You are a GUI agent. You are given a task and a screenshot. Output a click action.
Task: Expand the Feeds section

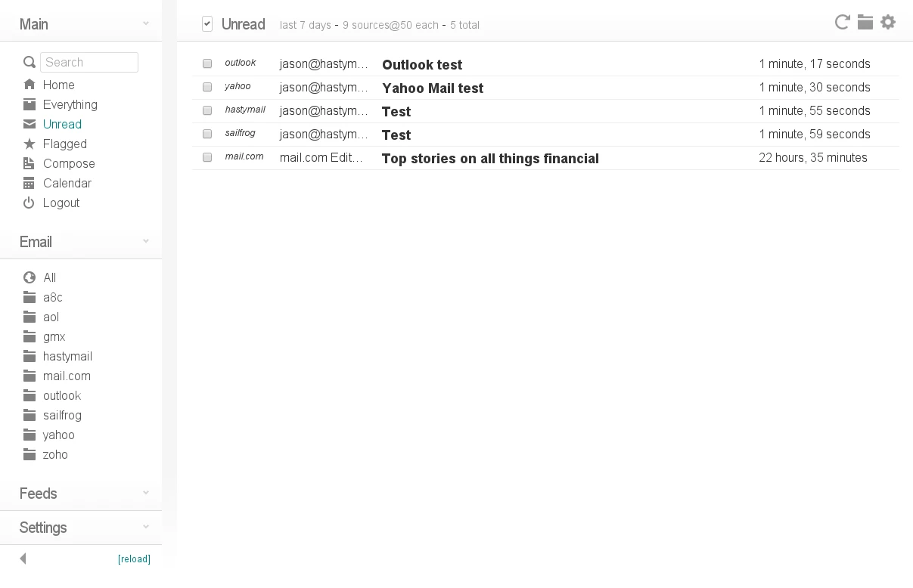[145, 493]
